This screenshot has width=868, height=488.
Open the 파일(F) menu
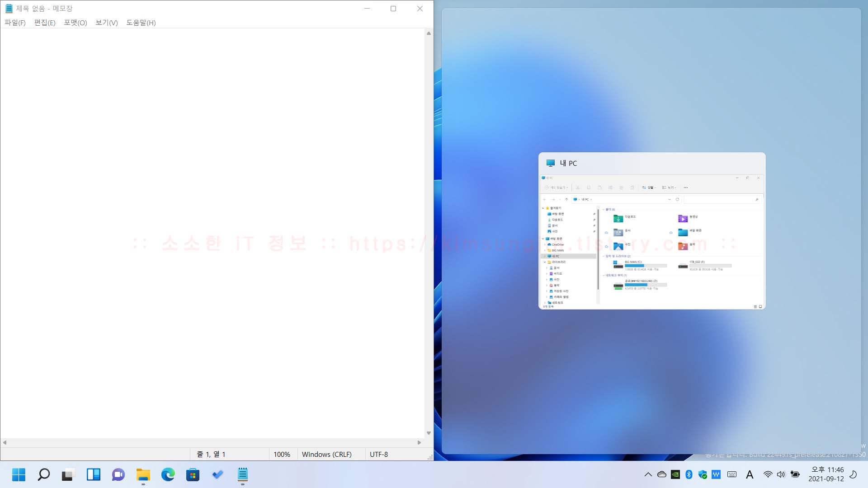pyautogui.click(x=15, y=23)
